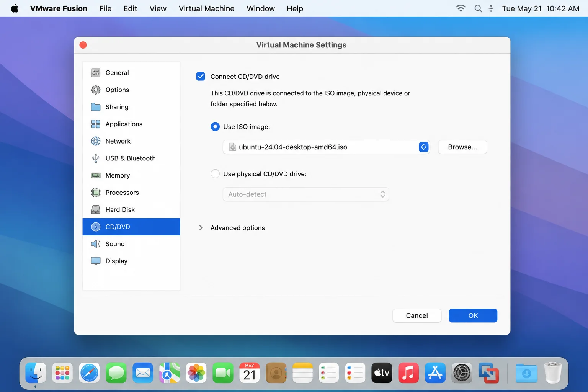The width and height of the screenshot is (588, 392).
Task: Select the Use ISO image radio button
Action: (x=215, y=127)
